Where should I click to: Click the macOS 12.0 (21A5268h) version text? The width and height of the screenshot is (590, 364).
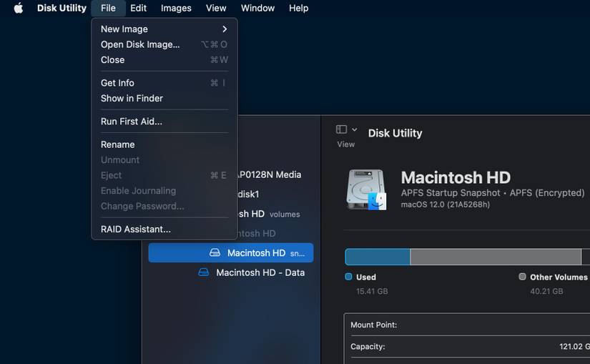pyautogui.click(x=445, y=205)
